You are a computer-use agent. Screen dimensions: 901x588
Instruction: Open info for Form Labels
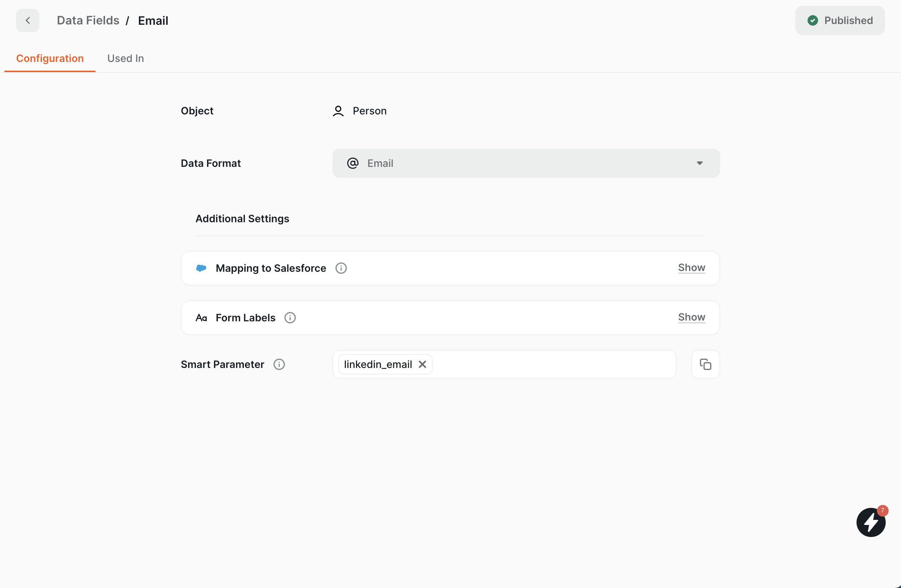point(290,317)
